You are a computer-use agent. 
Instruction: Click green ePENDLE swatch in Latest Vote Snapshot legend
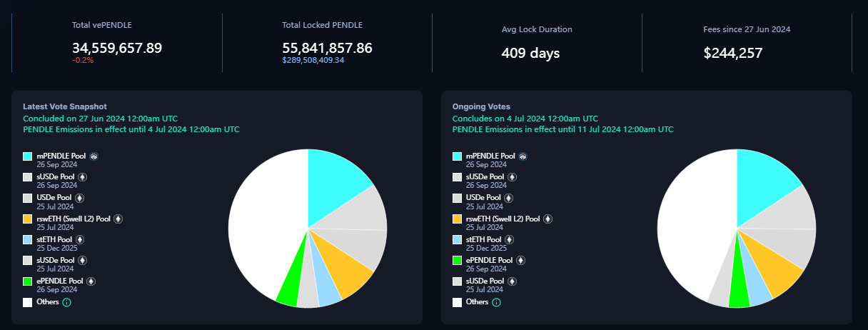(x=28, y=282)
